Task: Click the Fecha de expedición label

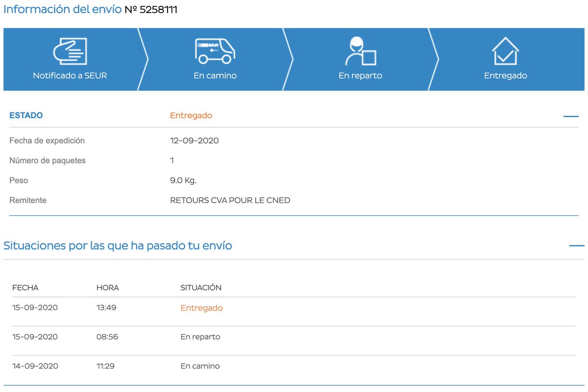Action: click(47, 140)
